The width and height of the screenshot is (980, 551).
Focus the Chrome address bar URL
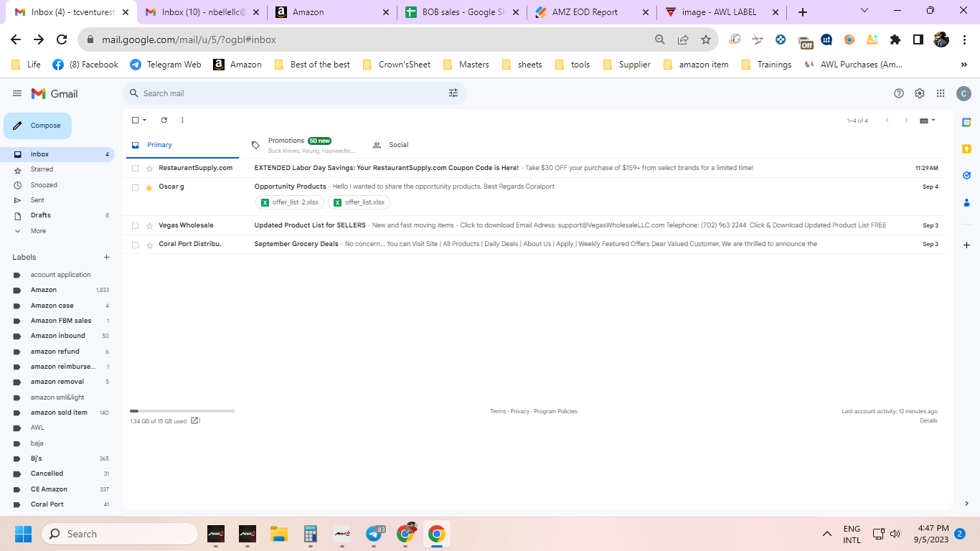point(188,39)
